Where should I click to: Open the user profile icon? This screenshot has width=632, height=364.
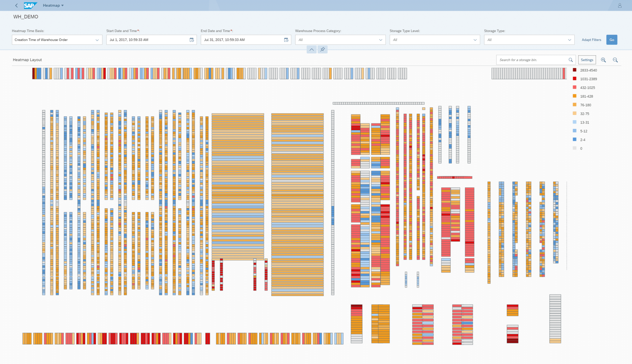coord(620,6)
